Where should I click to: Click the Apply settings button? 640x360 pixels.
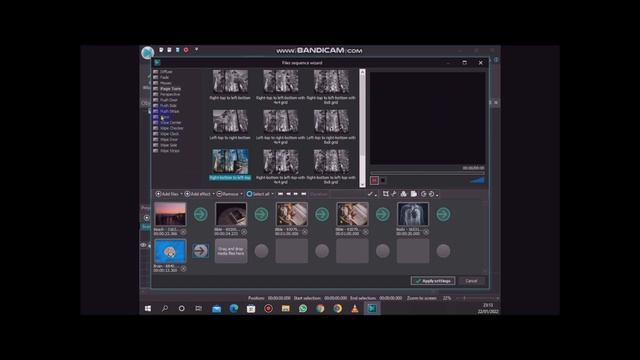click(x=433, y=281)
